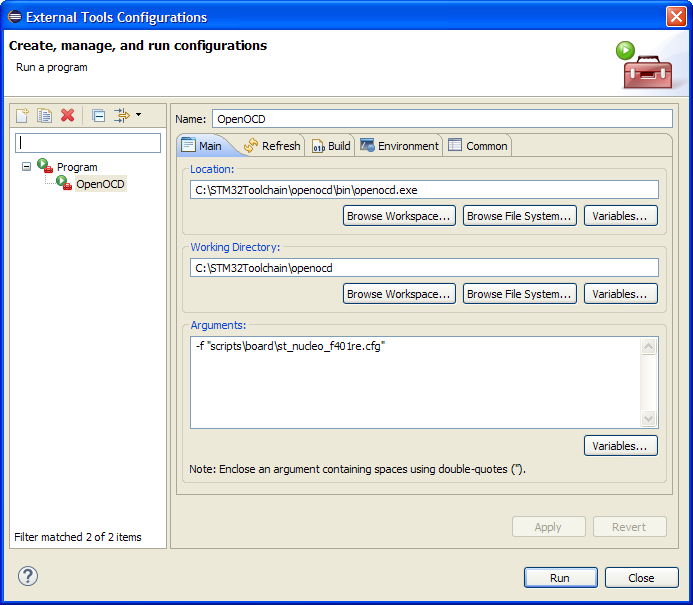Collapse the Program tree node
The image size is (693, 605).
click(27, 167)
